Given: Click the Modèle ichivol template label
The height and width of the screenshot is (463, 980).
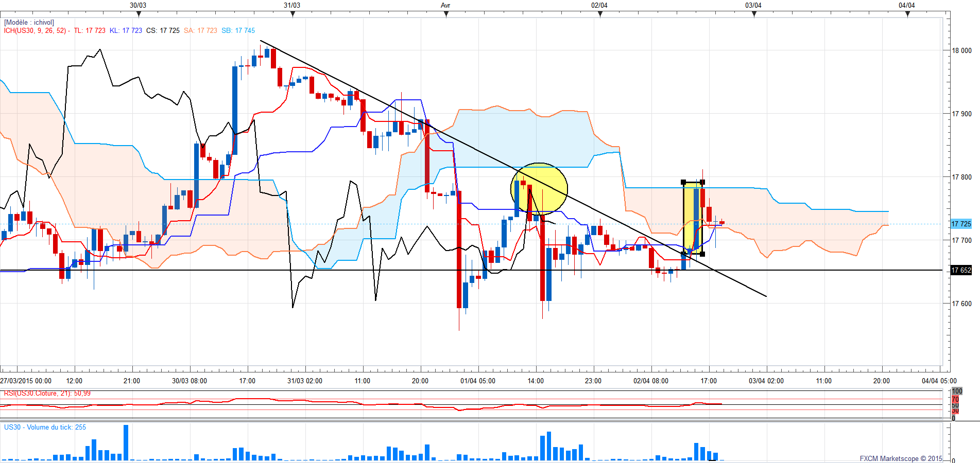Looking at the screenshot, I should pyautogui.click(x=29, y=23).
